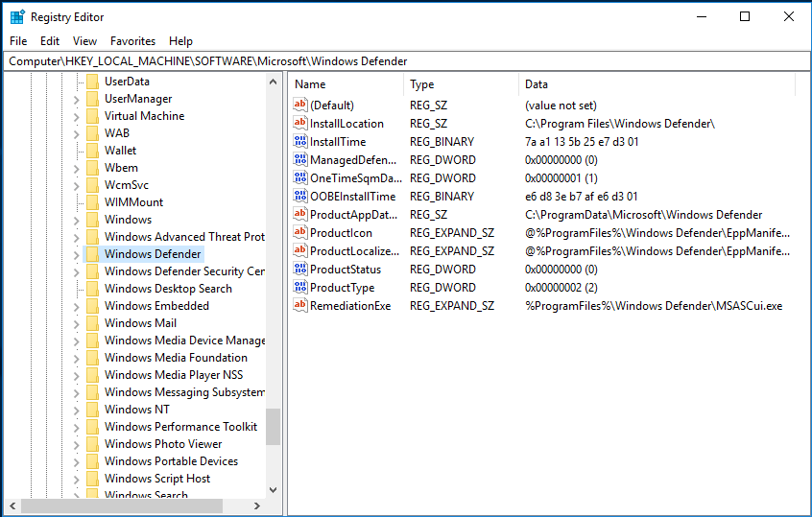
Task: Click the folder icon next to UserData
Action: [92, 82]
